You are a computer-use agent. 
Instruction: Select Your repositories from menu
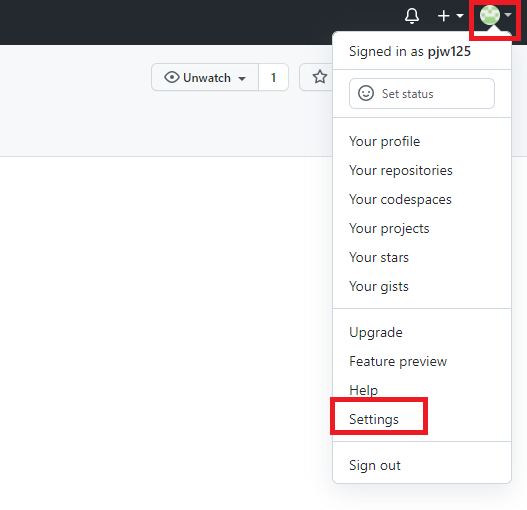(x=401, y=170)
